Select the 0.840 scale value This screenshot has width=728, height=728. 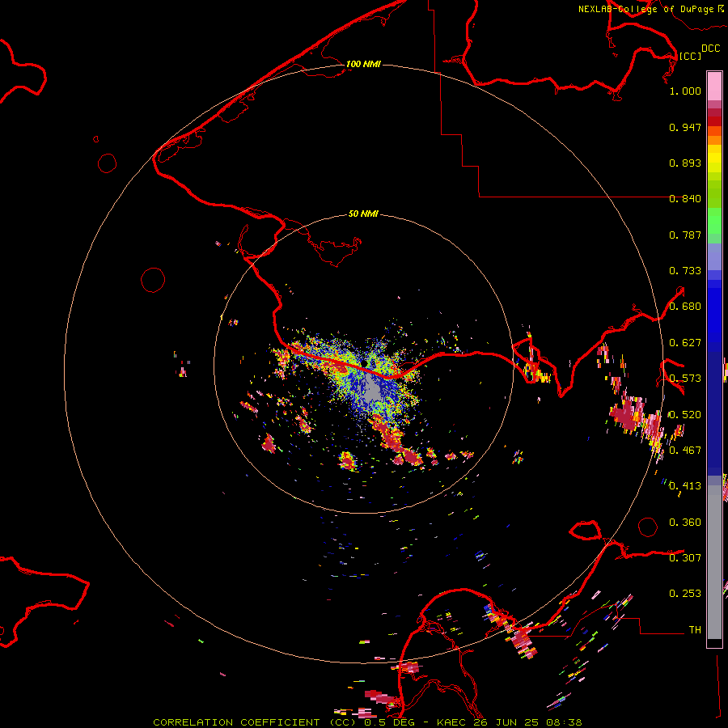[x=685, y=199]
